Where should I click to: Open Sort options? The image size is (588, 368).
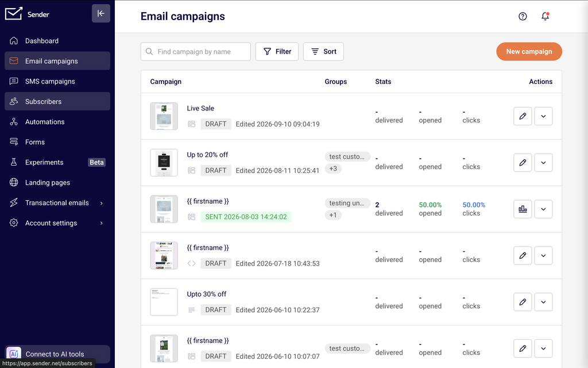coord(324,51)
